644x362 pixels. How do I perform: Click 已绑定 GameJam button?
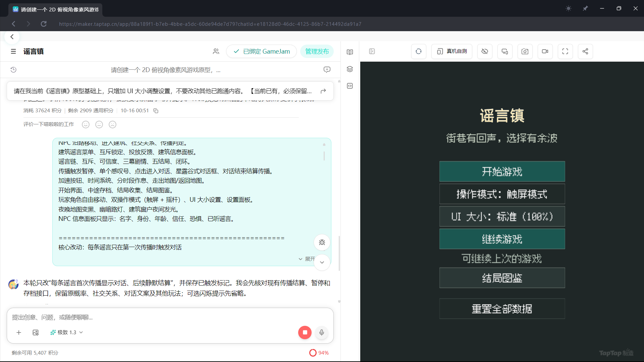262,51
